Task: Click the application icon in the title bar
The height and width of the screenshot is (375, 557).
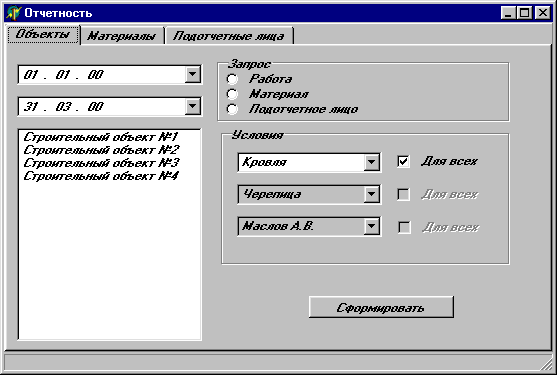Action: [x=13, y=13]
